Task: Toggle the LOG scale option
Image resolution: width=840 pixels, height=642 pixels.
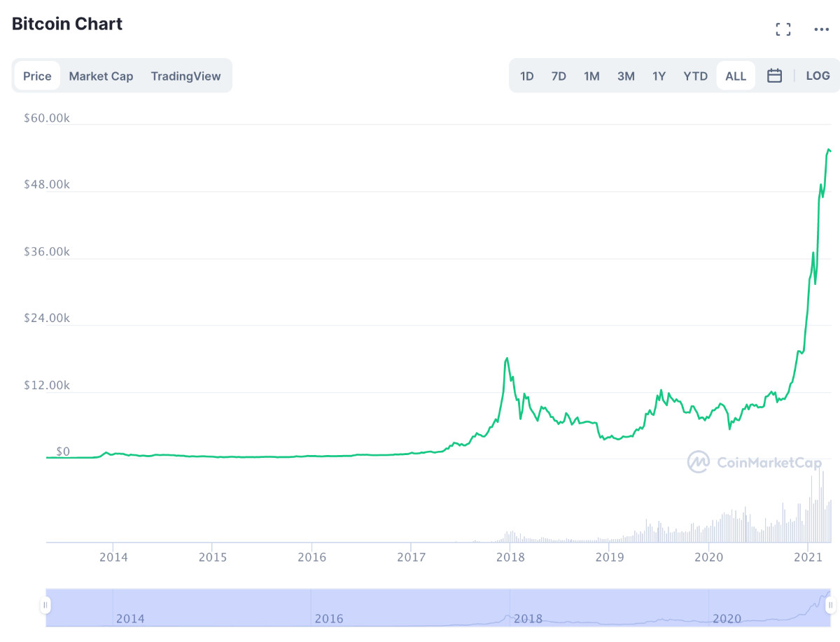Action: [x=818, y=76]
